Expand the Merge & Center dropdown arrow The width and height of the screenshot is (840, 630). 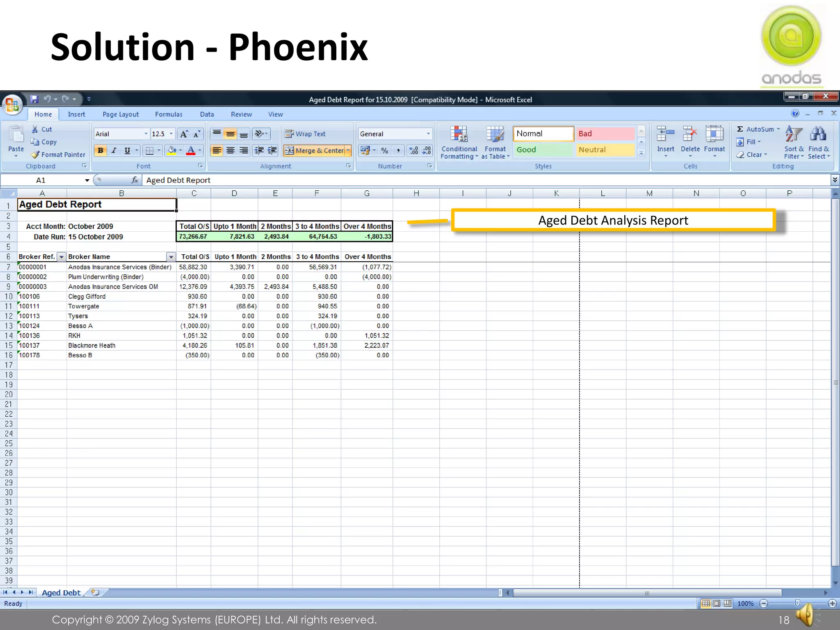pyautogui.click(x=348, y=151)
